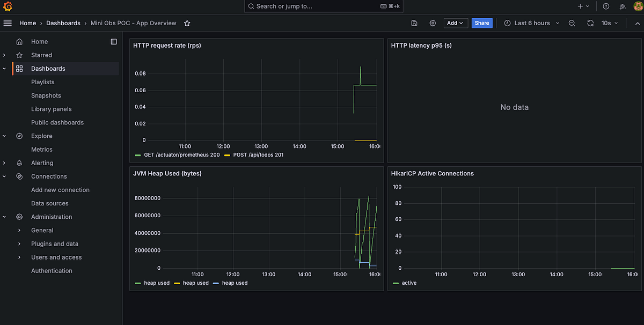Expand Plugins and data subsection arrow
This screenshot has height=325, width=644.
coord(19,243)
